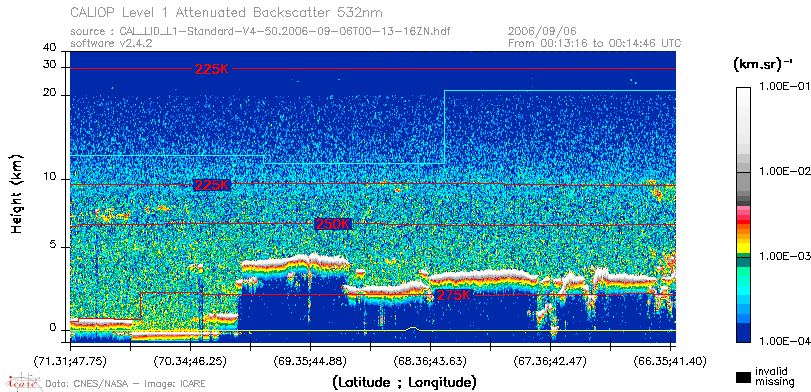Click the 225K label near 10 km
The width and height of the screenshot is (811, 392).
(211, 185)
